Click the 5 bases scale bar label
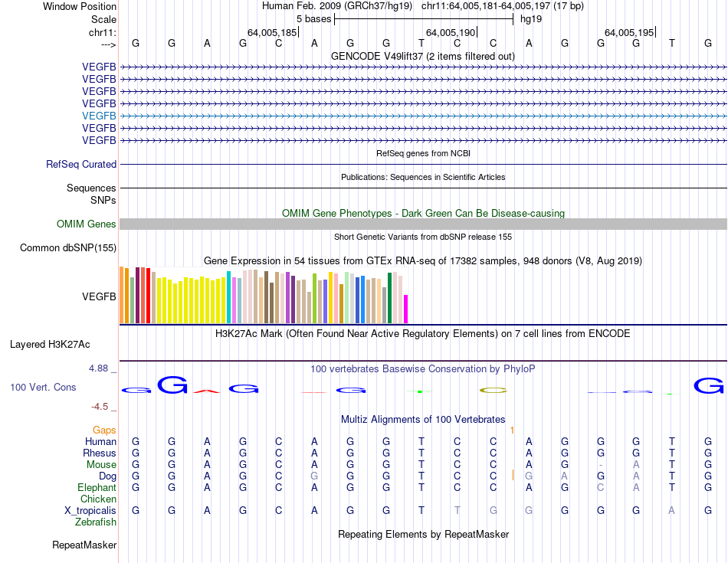Viewport: 728px width, 563px height. pos(314,19)
